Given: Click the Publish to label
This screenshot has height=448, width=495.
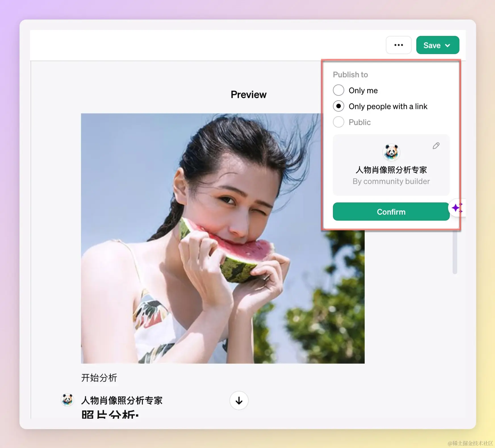Looking at the screenshot, I should tap(350, 75).
